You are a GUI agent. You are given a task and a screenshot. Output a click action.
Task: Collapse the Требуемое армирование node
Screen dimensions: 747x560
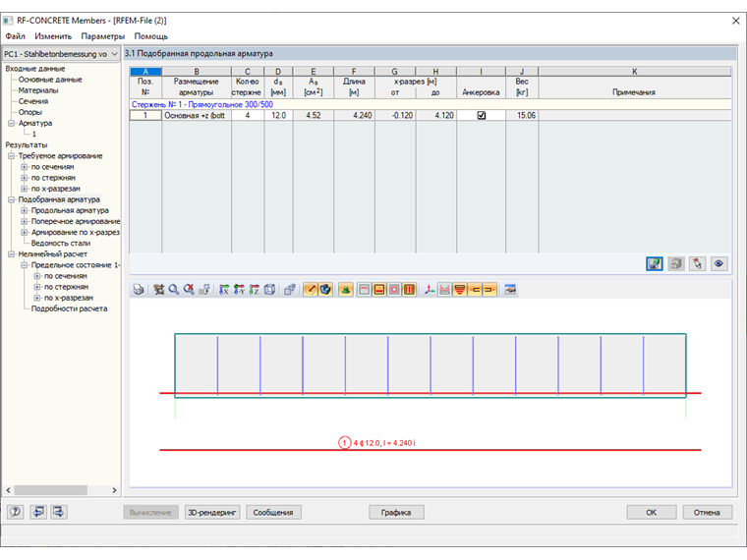(11, 156)
